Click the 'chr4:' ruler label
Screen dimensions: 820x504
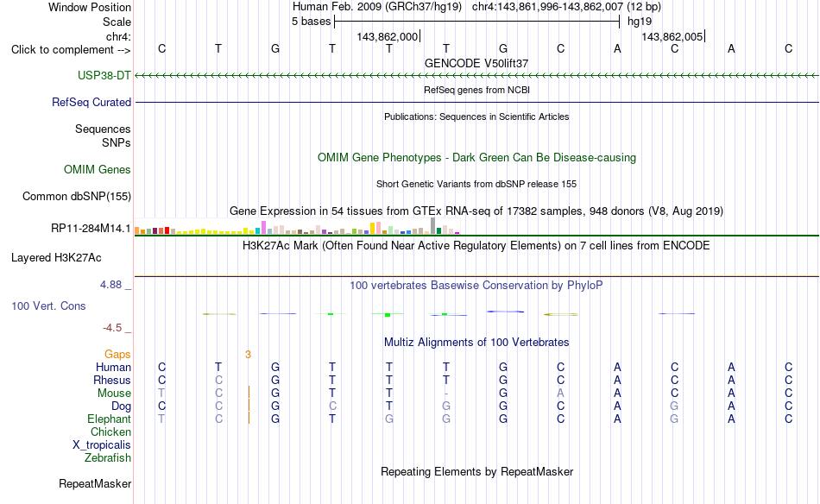[x=118, y=36]
